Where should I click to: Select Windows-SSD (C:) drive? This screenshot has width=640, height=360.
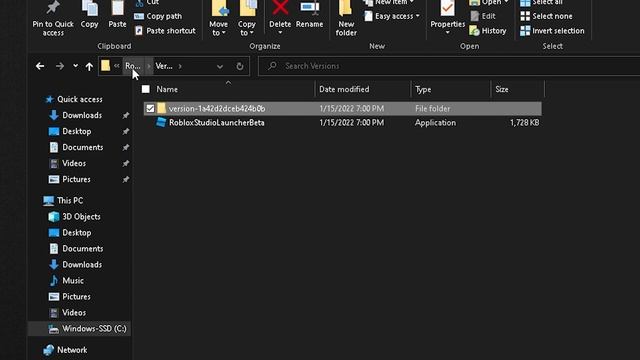tap(79, 329)
